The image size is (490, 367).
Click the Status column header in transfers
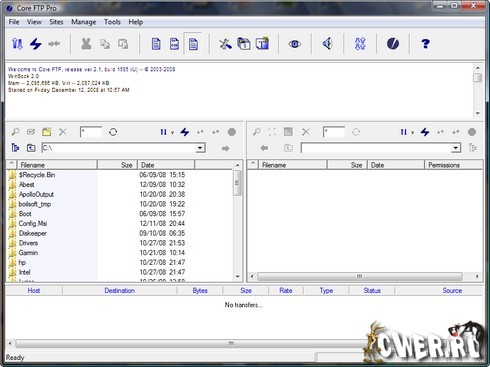point(372,291)
